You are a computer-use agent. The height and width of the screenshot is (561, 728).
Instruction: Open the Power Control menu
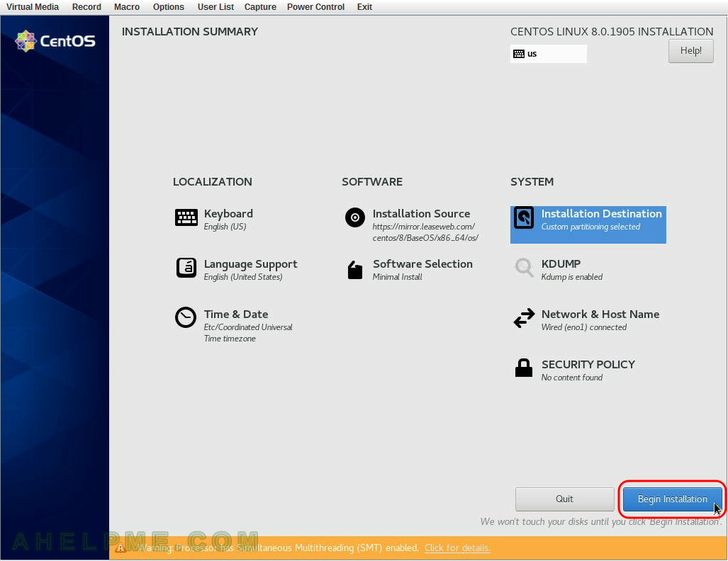coord(315,7)
